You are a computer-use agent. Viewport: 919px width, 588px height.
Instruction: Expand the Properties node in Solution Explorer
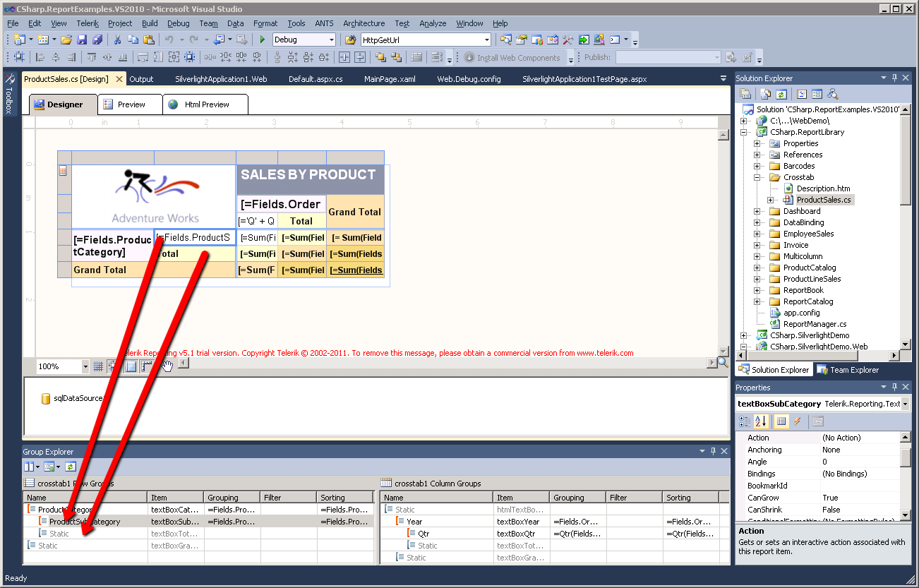757,143
